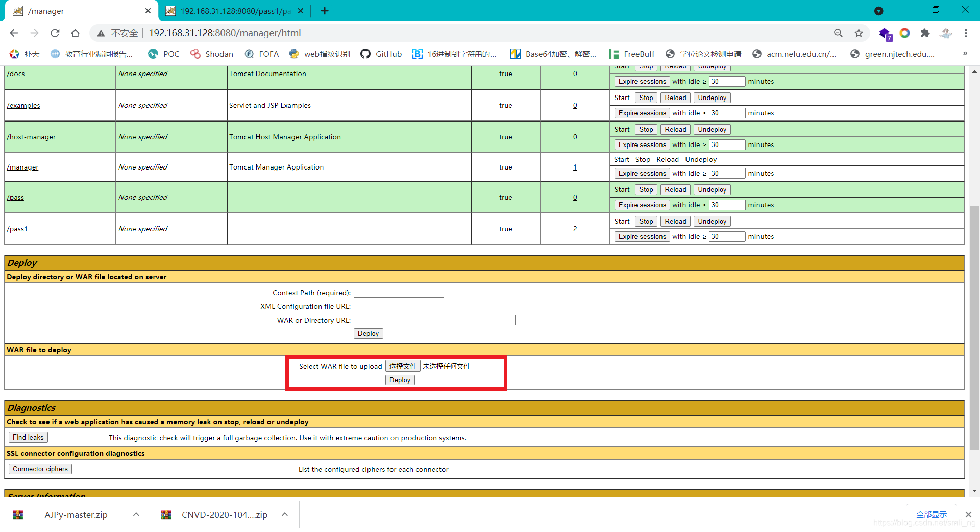Reload the /host-manager application
This screenshot has width=980, height=532.
675,129
